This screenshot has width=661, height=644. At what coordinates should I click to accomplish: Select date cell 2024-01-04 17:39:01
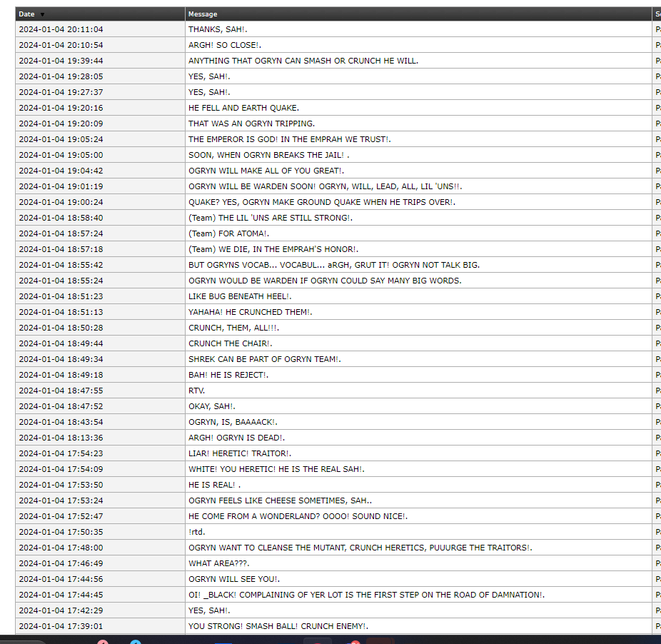[61, 626]
